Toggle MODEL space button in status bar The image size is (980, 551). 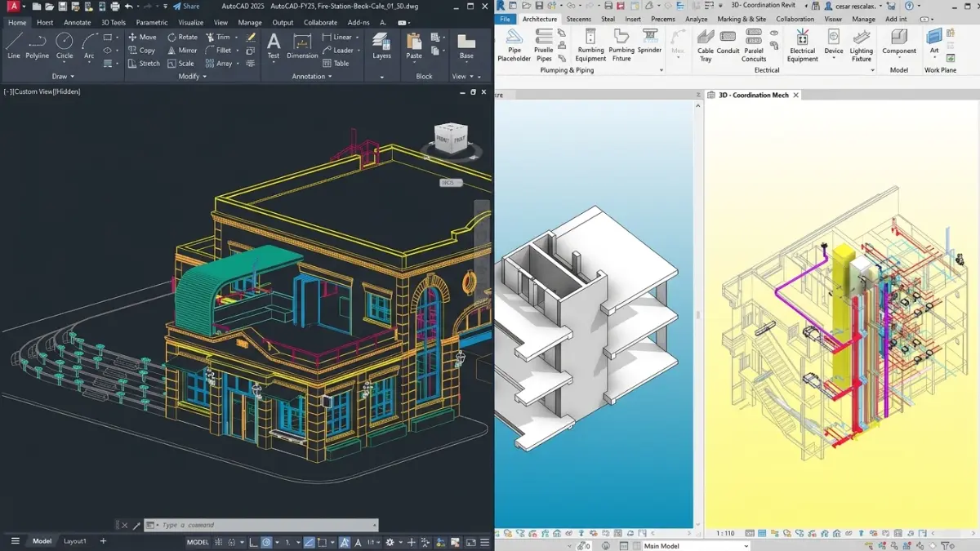click(x=198, y=542)
